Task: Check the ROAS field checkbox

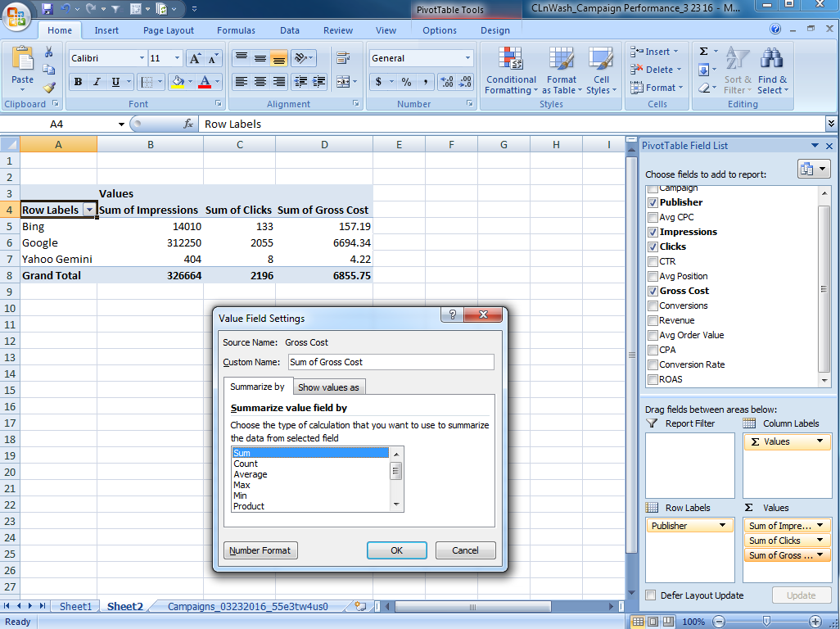Action: point(653,379)
